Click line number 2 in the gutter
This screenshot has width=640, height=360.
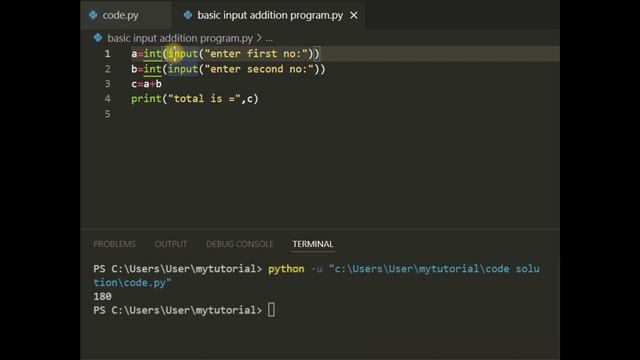pos(107,69)
